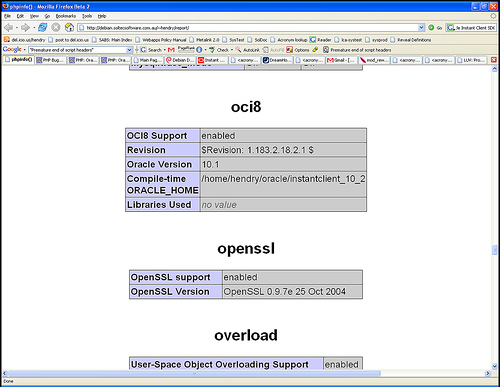This screenshot has height=387, width=500.
Task: Click the vertical scrollbar thumb
Action: click(x=494, y=250)
